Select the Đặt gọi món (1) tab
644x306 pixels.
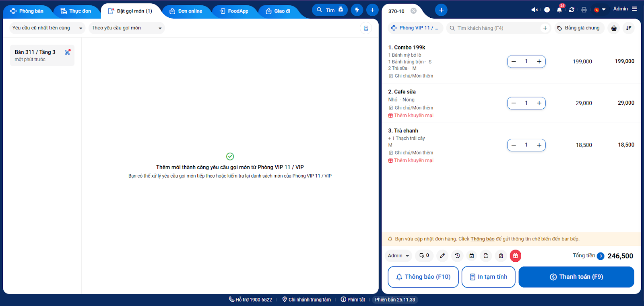point(130,11)
